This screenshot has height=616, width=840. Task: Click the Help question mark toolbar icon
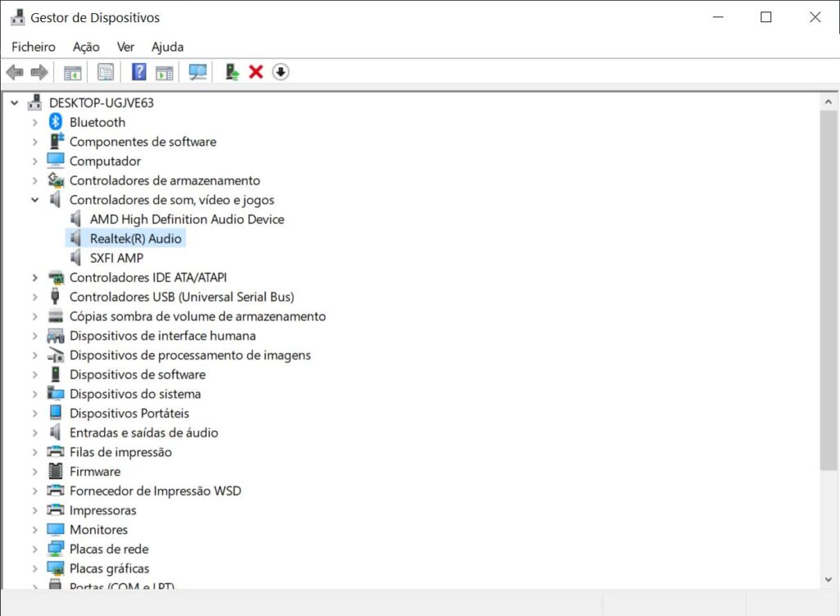139,72
